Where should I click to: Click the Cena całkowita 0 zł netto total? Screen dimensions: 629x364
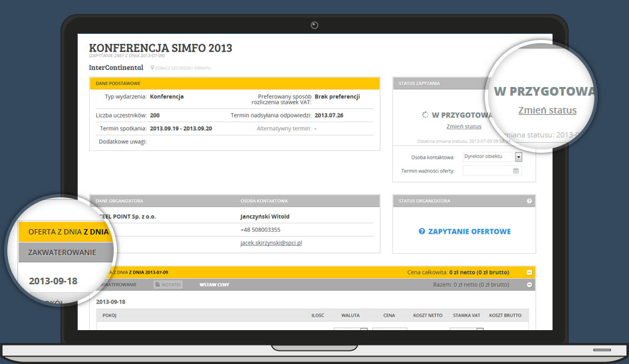458,272
